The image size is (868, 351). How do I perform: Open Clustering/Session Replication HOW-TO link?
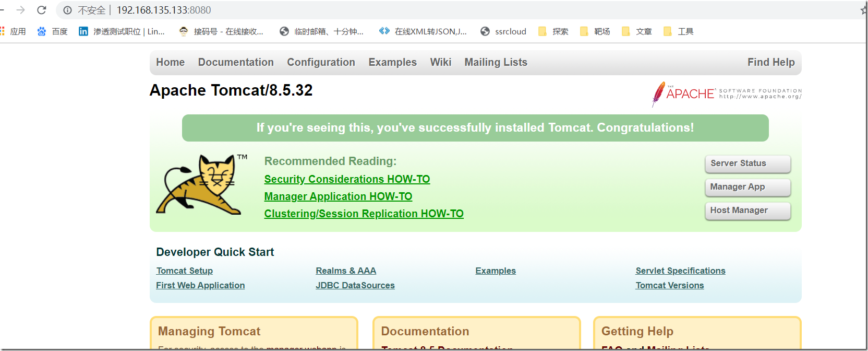click(x=364, y=214)
